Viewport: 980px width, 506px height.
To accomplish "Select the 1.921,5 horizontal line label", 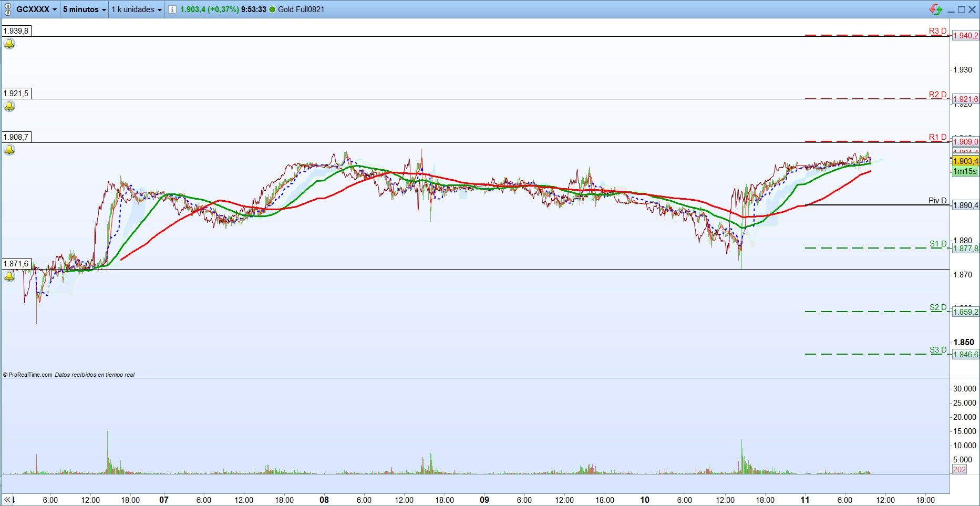I will click(x=16, y=94).
